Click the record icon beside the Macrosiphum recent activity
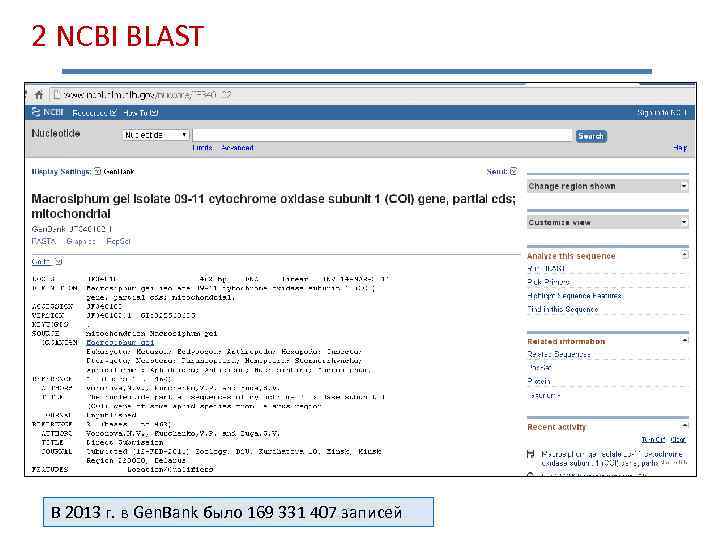Screen dimensions: 720x540 pos(531,454)
